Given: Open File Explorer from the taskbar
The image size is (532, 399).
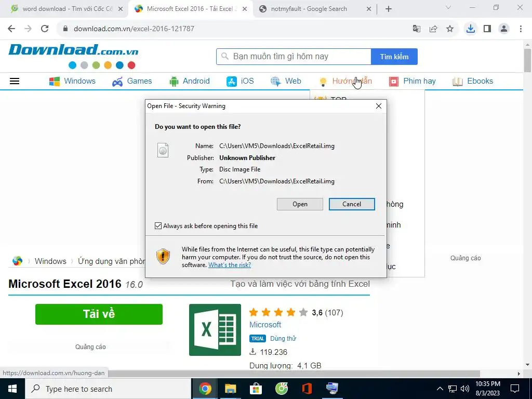Looking at the screenshot, I should 230,389.
